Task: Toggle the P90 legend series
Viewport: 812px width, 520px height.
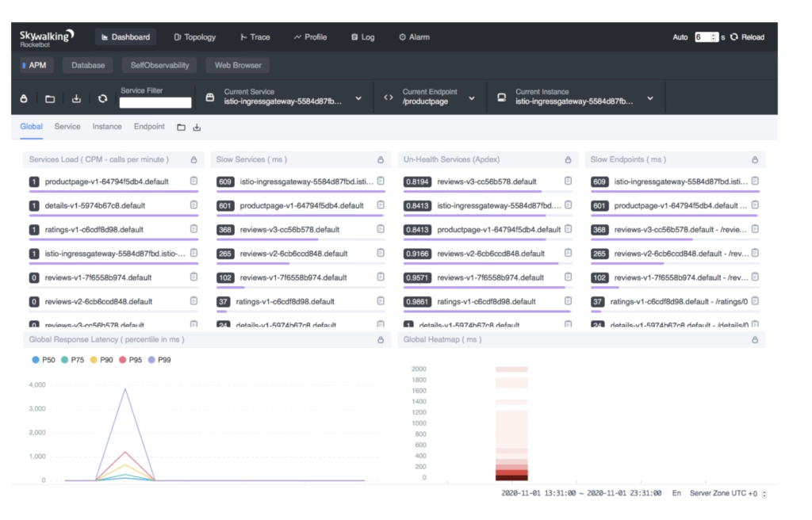Action: 101,360
